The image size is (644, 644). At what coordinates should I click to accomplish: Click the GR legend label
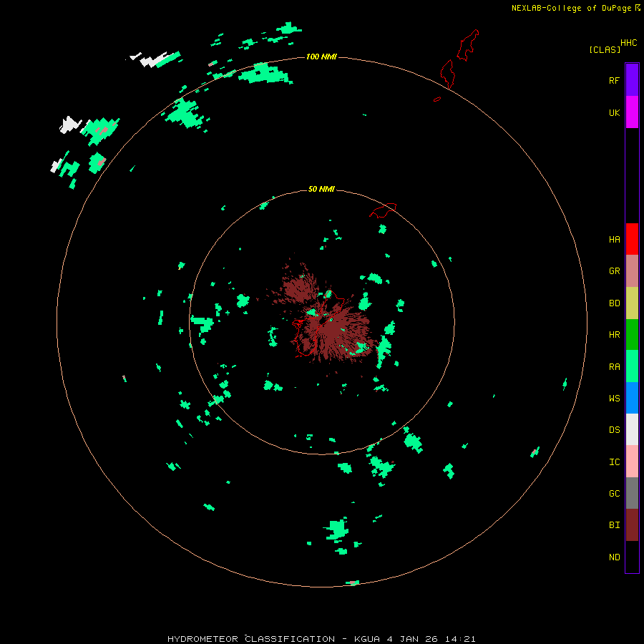pos(615,271)
